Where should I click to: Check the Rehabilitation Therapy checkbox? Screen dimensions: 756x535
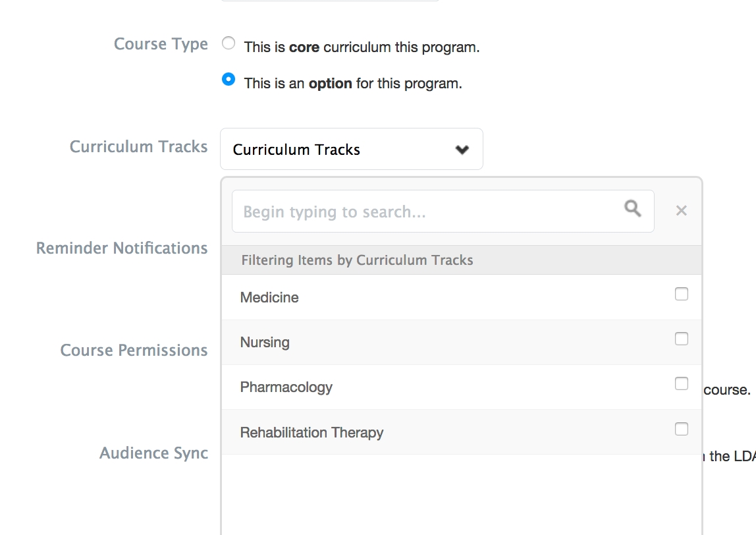(682, 429)
